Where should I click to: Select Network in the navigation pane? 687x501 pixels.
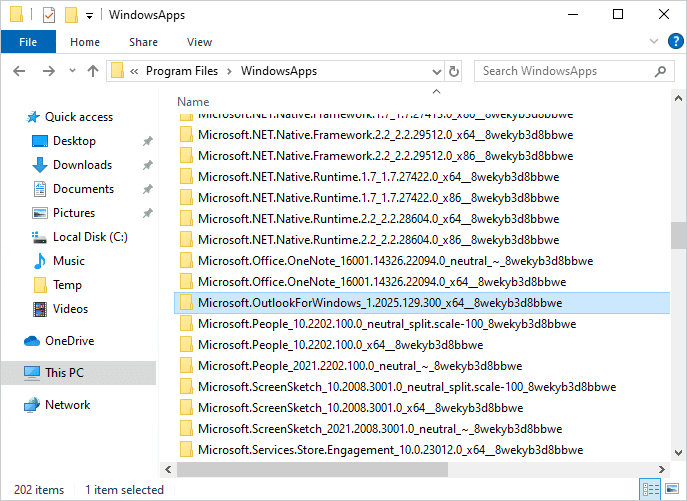tap(67, 405)
